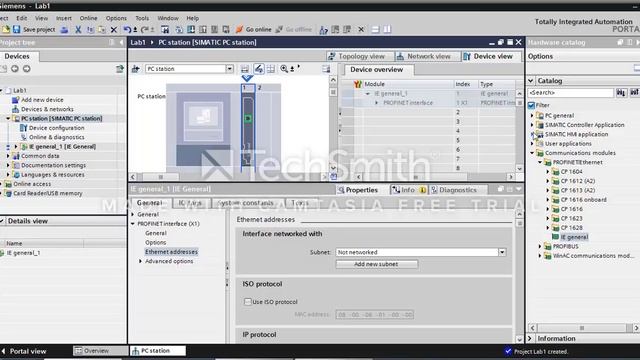This screenshot has height=360, width=640.
Task: Click the Save project disk icon
Action: click(16, 29)
